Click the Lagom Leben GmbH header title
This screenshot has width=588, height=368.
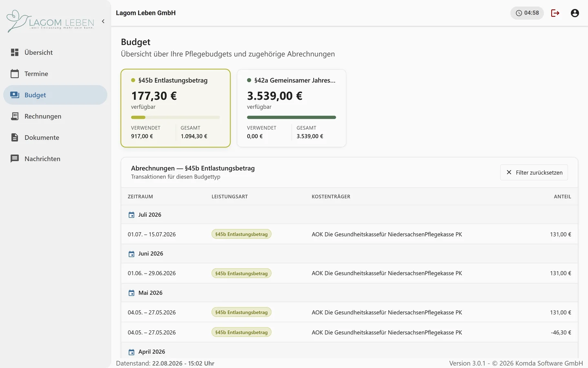[x=146, y=13]
